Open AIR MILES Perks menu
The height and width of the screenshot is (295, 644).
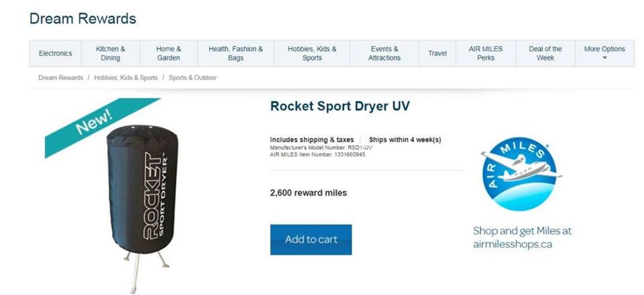(486, 53)
